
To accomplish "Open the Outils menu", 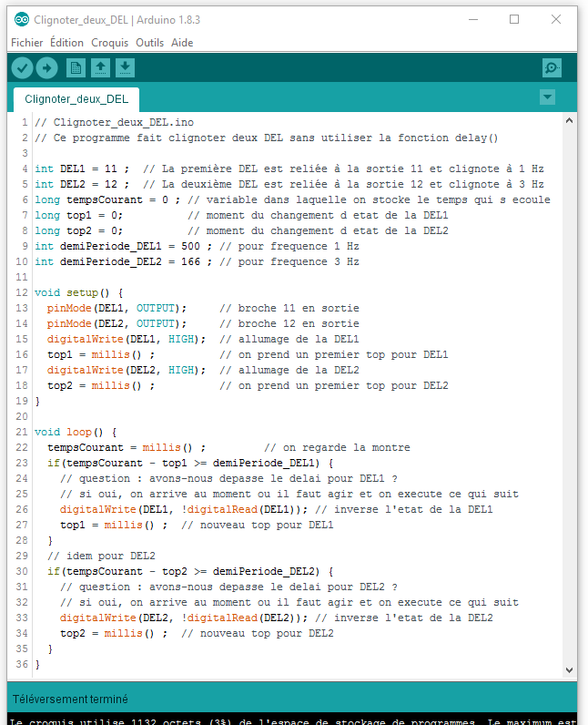I will pyautogui.click(x=149, y=43).
